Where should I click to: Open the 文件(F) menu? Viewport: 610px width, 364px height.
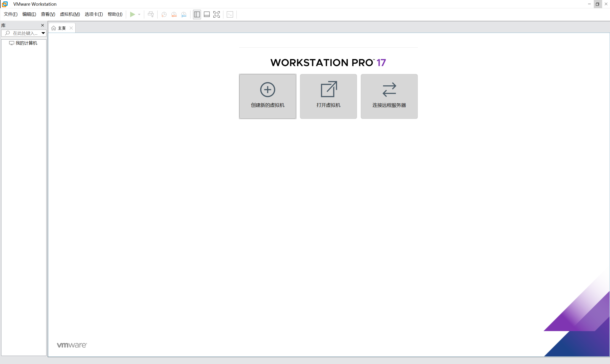pos(10,14)
